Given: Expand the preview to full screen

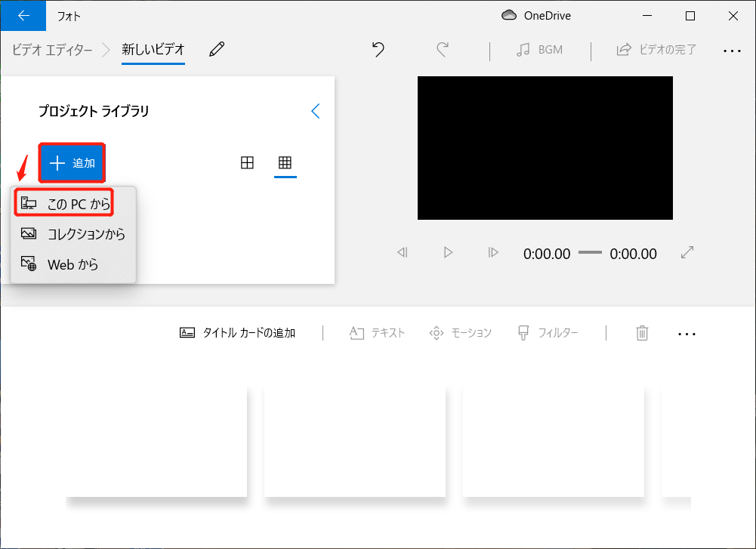Looking at the screenshot, I should pyautogui.click(x=687, y=252).
